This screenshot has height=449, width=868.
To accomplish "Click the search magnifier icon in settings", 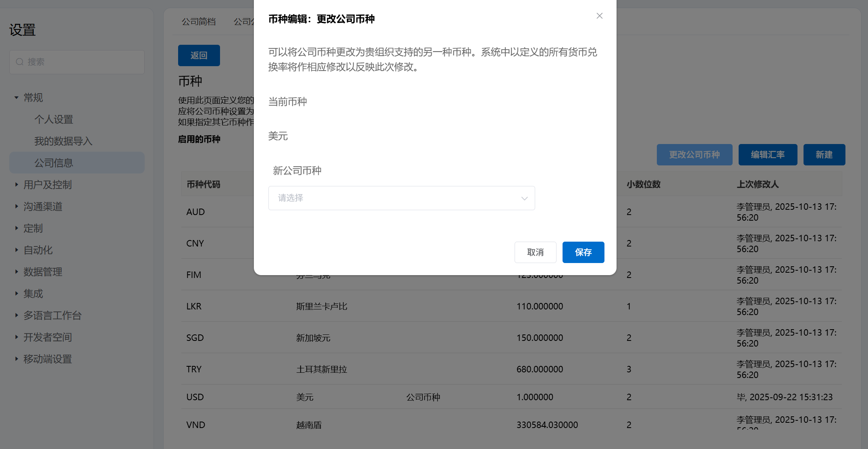I will click(19, 62).
